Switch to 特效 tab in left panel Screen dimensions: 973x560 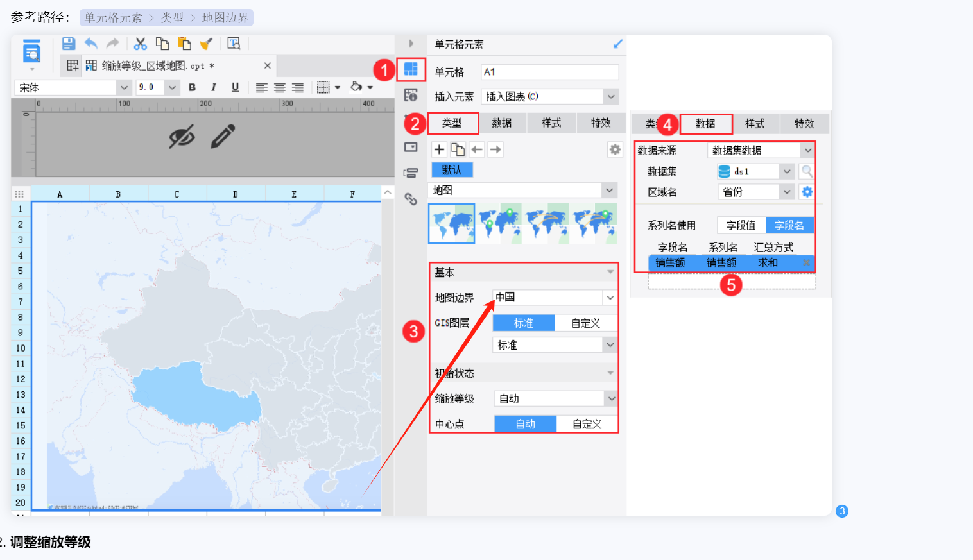coord(601,123)
